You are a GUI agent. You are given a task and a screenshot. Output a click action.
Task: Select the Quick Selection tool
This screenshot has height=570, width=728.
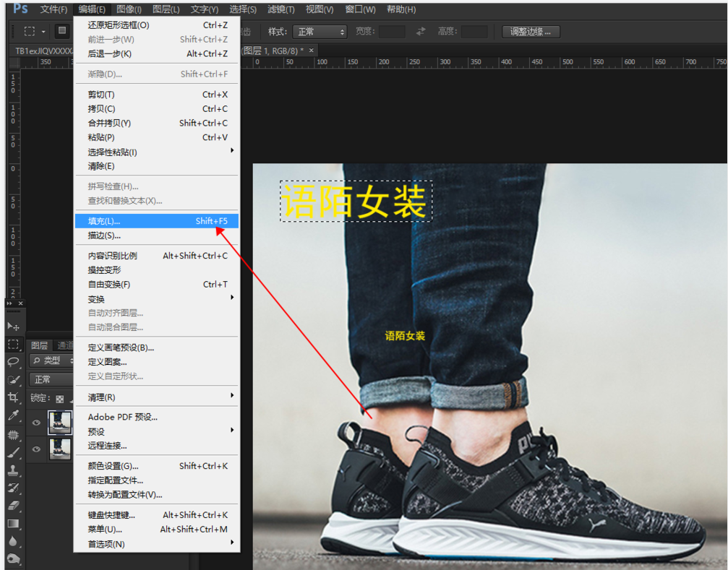pyautogui.click(x=13, y=379)
